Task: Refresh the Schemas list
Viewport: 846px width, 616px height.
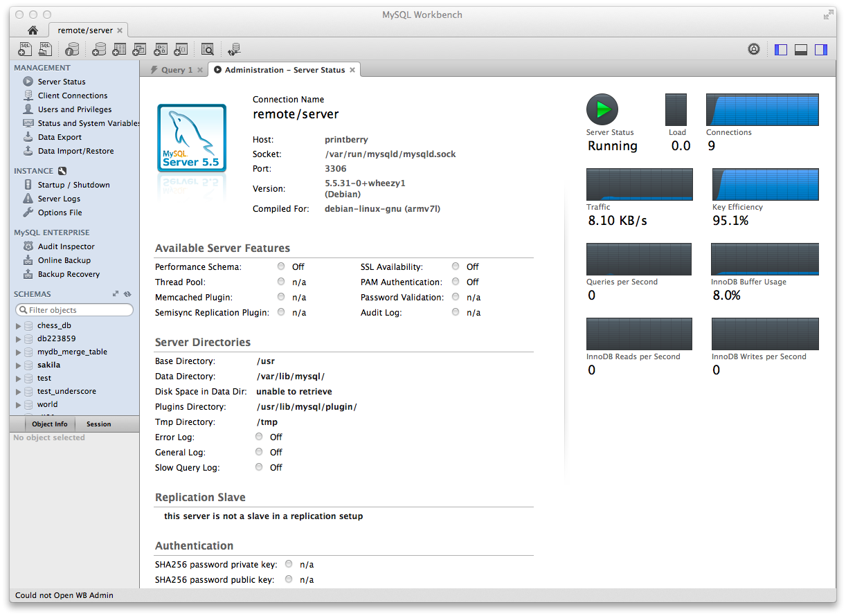Action: (x=127, y=294)
